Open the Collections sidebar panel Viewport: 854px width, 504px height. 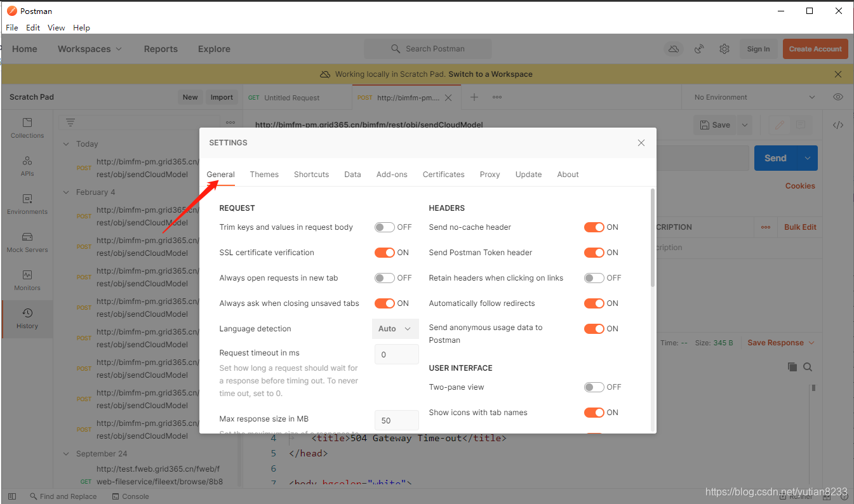pyautogui.click(x=27, y=128)
